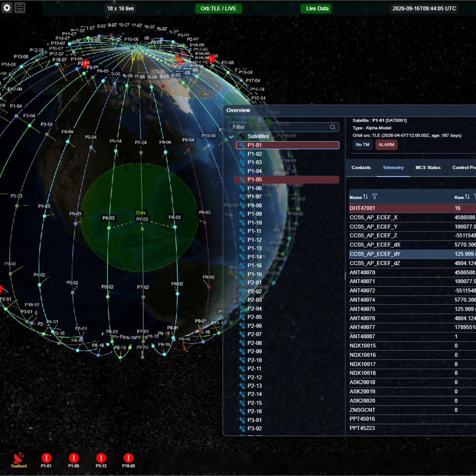
Task: Focus the satellite Filter input field
Action: [284, 127]
